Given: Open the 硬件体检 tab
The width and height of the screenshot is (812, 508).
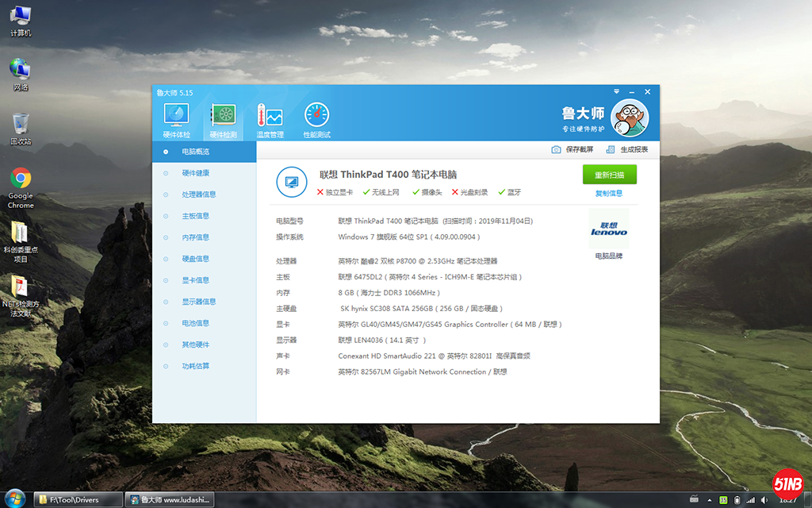Looking at the screenshot, I should [177, 121].
